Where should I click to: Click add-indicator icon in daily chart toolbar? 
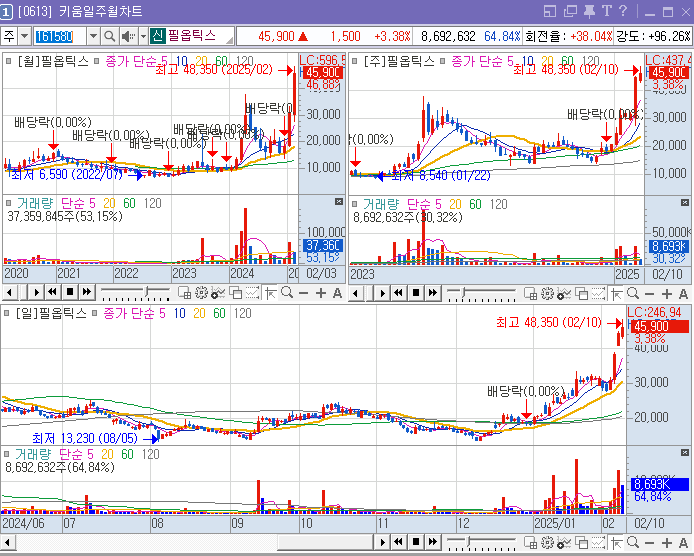click(x=565, y=542)
